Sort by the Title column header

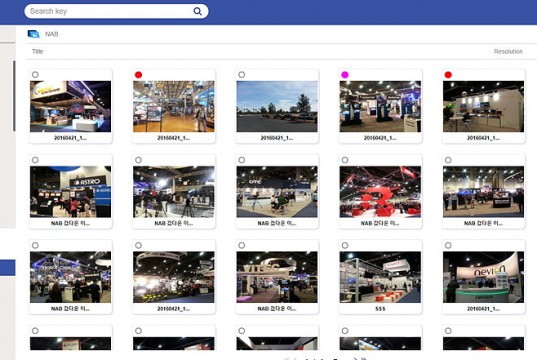pos(37,51)
